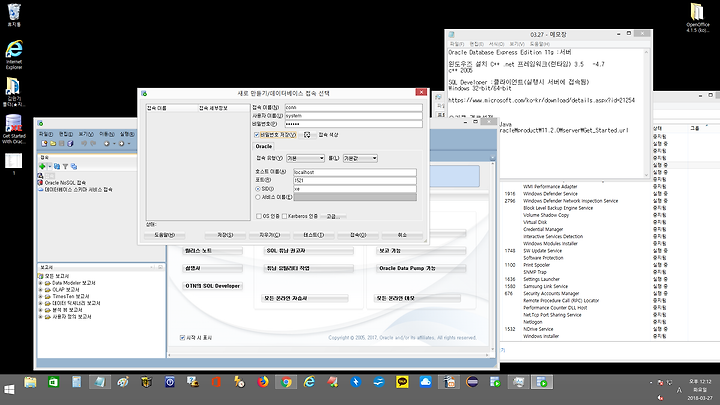Image resolution: width=720 pixels, height=405 pixels.
Task: Open the Edit menu in SQL Developer
Action: point(66,134)
